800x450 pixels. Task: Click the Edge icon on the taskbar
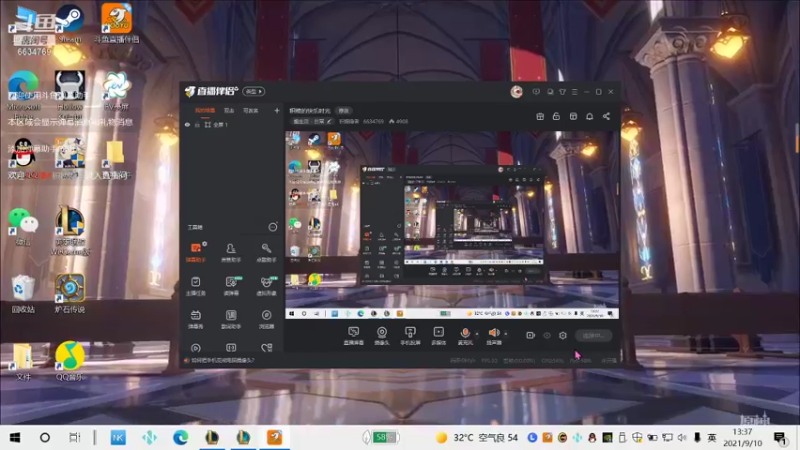pyautogui.click(x=181, y=437)
